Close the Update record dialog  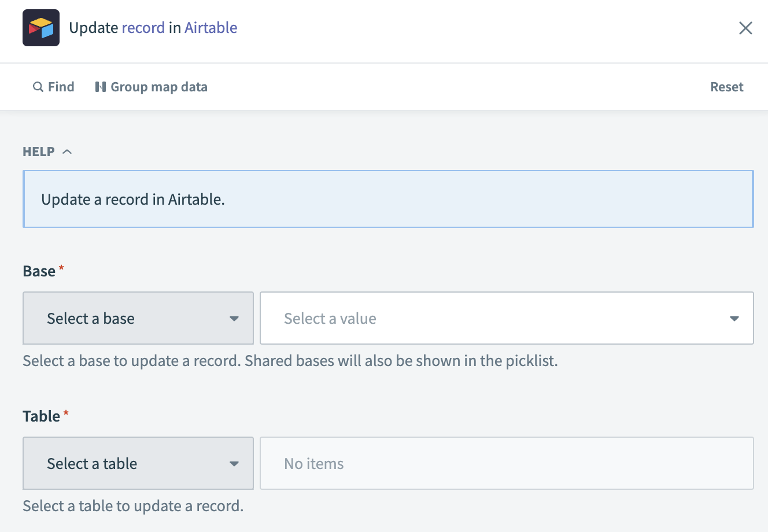[x=746, y=28]
